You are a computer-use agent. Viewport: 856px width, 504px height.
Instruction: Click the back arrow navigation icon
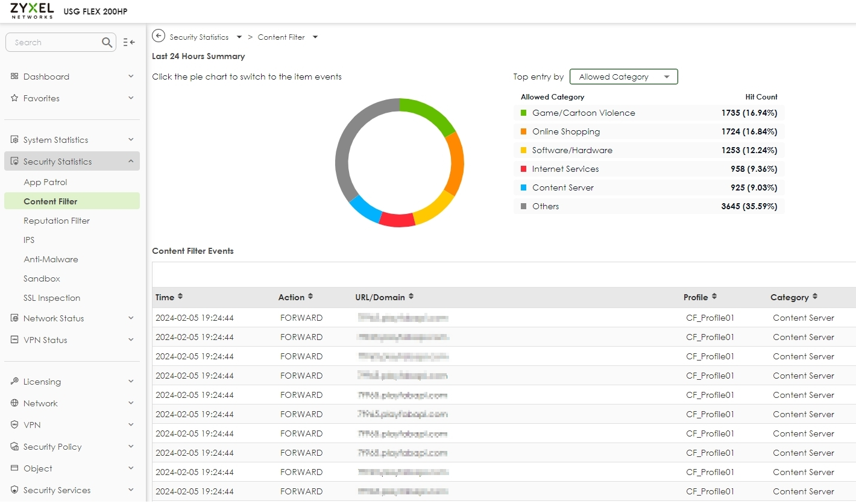[x=158, y=36]
